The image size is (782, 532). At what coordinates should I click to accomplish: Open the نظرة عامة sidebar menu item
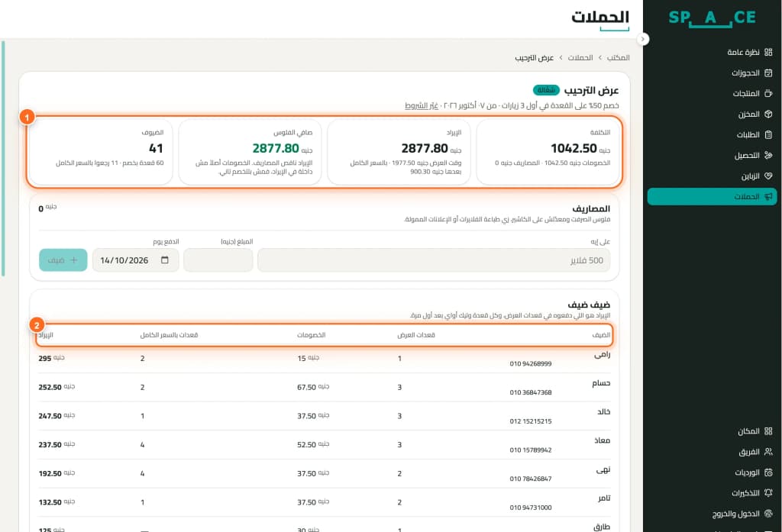pos(712,52)
